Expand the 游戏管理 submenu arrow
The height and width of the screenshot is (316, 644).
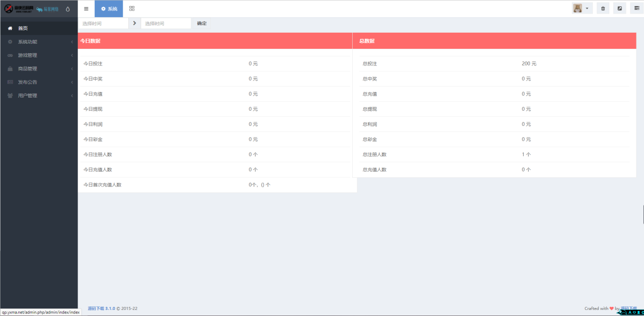click(x=72, y=55)
